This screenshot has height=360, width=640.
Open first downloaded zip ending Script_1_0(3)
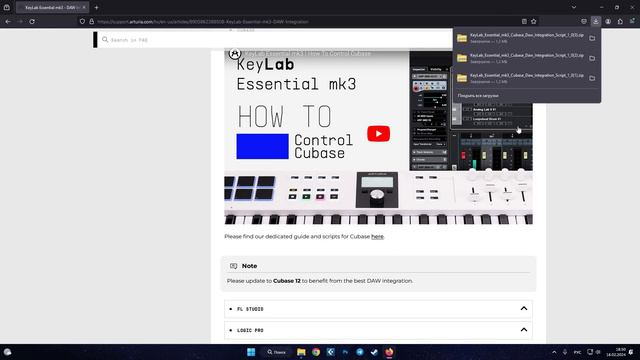coord(520,38)
